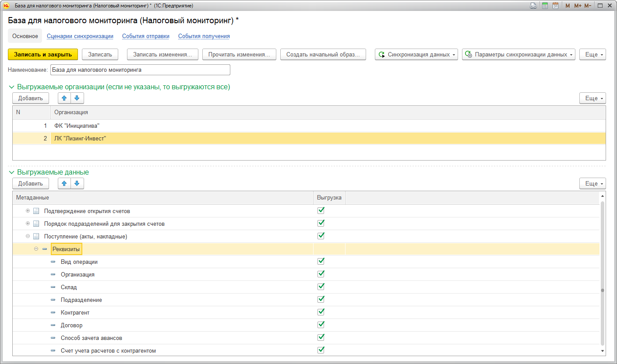
Task: Click the document icon of Подтверждение открытия счетов
Action: (36, 211)
